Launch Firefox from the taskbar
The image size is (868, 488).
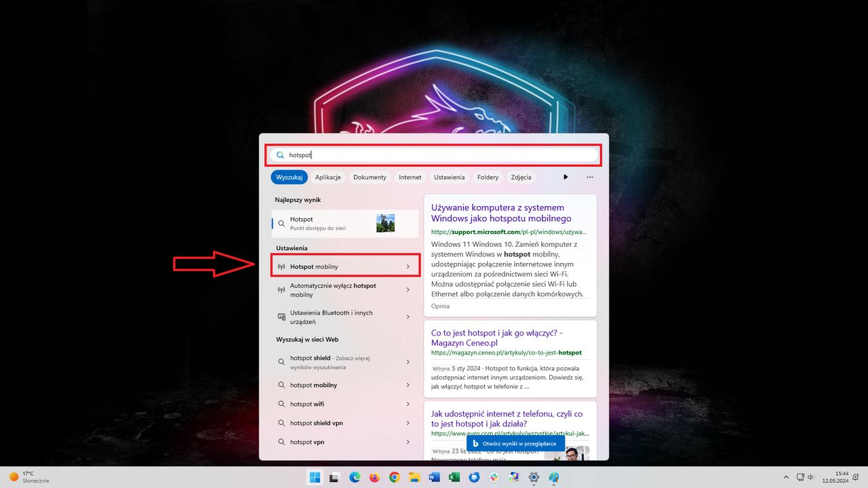[x=374, y=477]
